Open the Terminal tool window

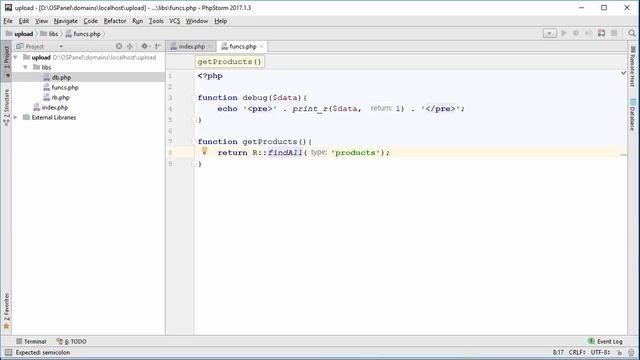click(31, 341)
